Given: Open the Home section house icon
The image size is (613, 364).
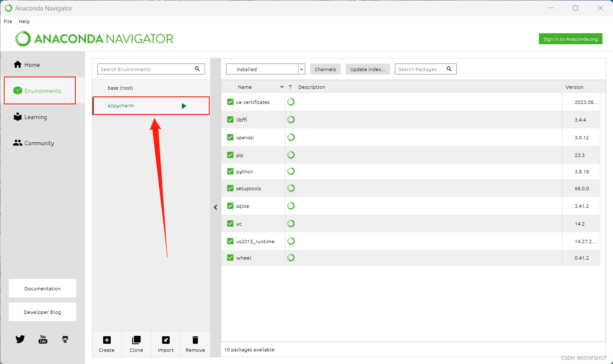Looking at the screenshot, I should tap(17, 64).
